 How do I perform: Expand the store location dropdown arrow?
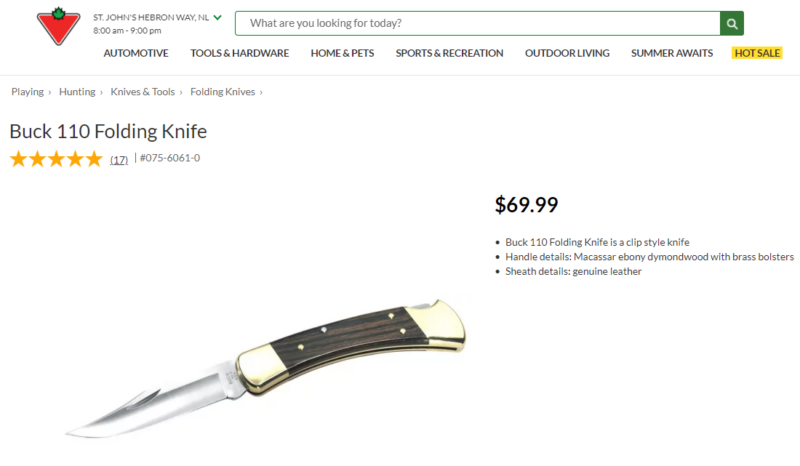pyautogui.click(x=217, y=17)
